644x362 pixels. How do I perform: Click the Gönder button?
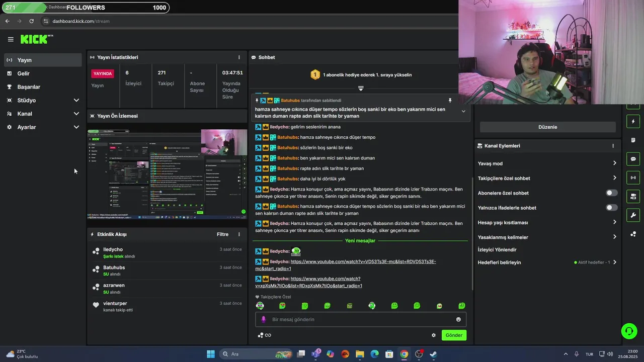[454, 335]
